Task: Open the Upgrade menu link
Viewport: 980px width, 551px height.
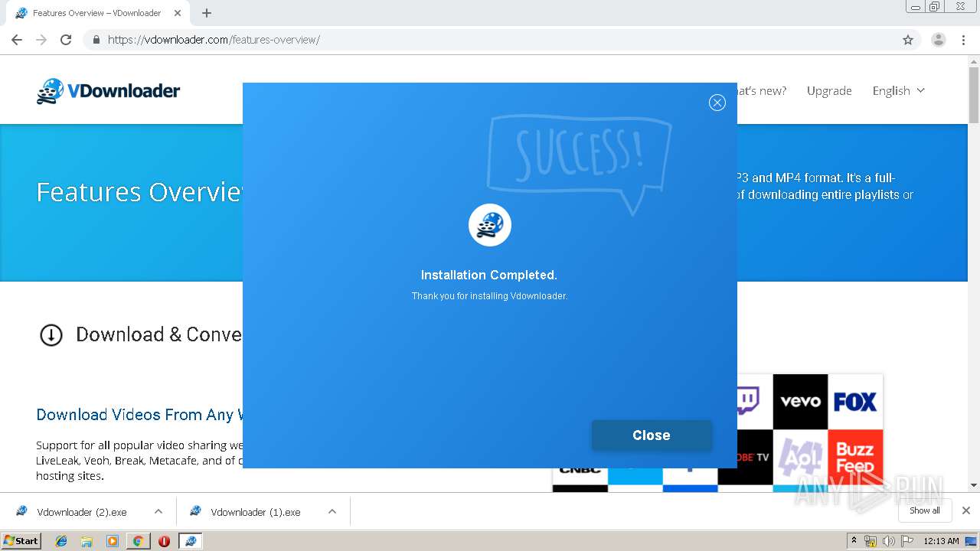Action: (829, 90)
